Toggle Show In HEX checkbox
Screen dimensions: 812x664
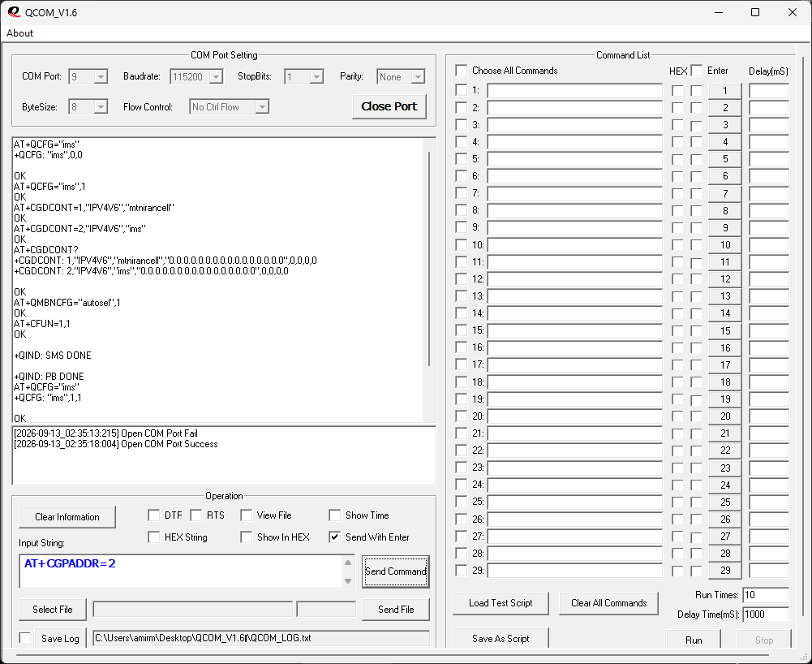(247, 537)
